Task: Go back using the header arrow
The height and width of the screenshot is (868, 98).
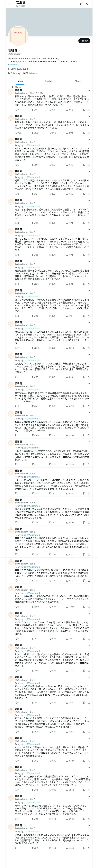Action: [x=9, y=4]
